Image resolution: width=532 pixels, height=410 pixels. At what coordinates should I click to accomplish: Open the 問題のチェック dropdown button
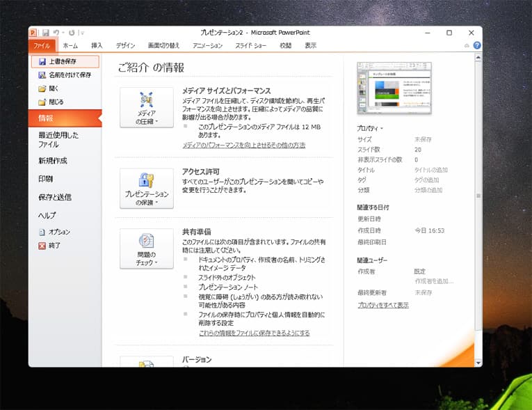click(147, 249)
